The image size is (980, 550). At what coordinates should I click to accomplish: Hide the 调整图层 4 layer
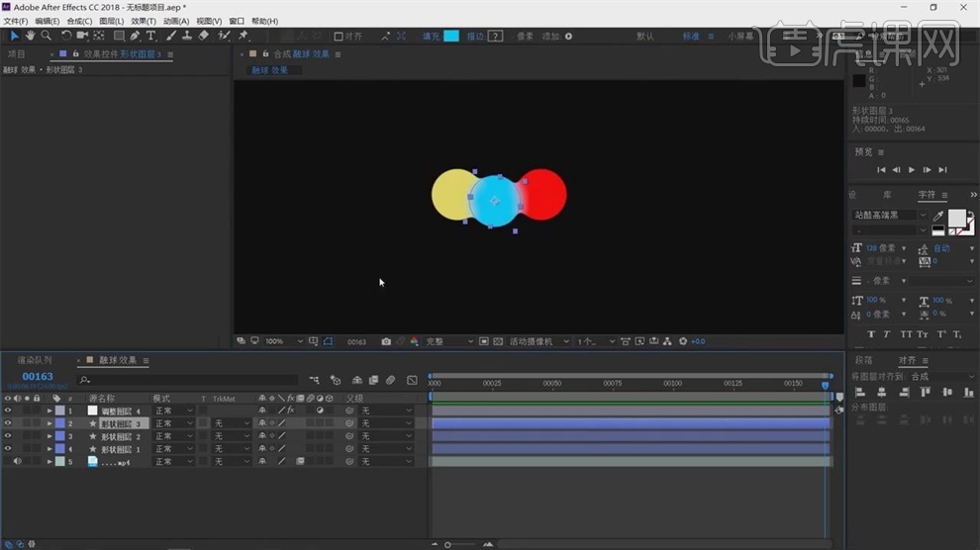[8, 411]
